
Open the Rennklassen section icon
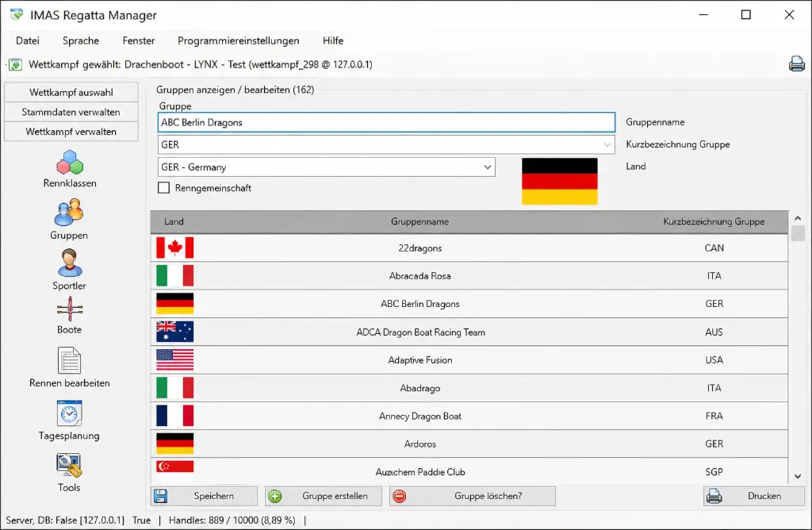(x=70, y=163)
